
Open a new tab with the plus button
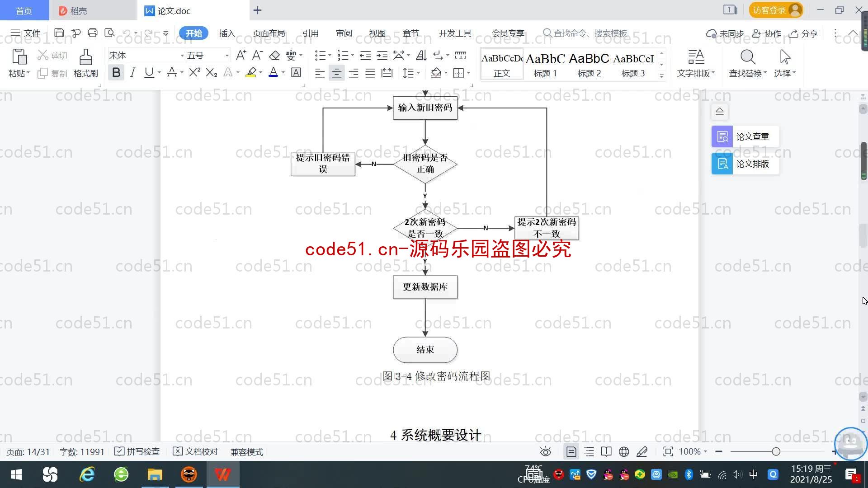tap(257, 10)
